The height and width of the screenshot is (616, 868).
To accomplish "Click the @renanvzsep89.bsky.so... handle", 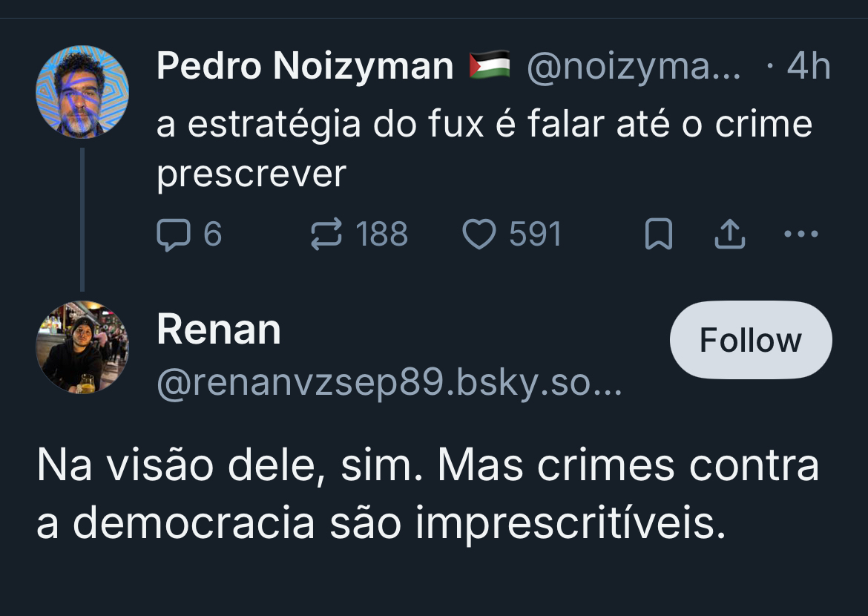I will click(x=389, y=384).
